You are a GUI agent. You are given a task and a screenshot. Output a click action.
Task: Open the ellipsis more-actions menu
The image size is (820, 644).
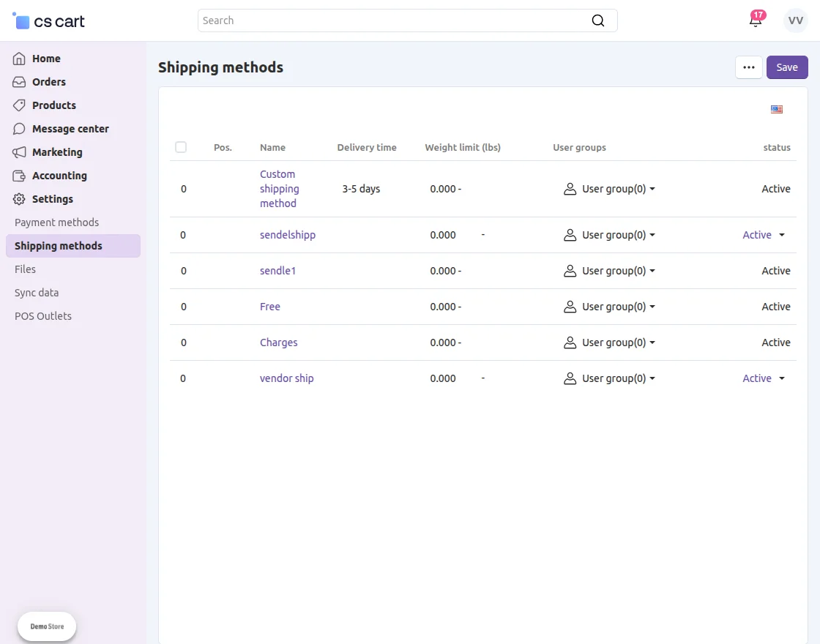click(748, 67)
